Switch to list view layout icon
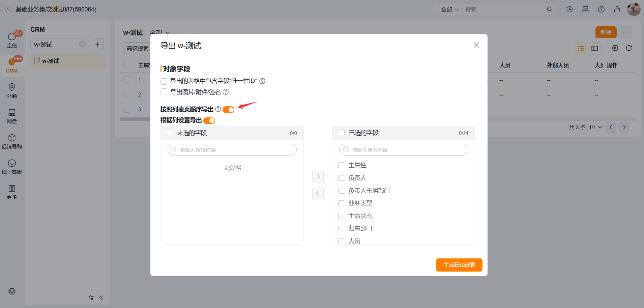The width and height of the screenshot is (644, 308). [581, 49]
